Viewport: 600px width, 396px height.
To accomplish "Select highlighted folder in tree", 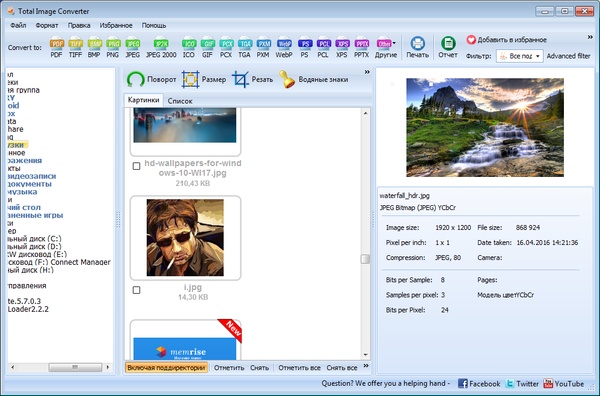I will click(x=17, y=145).
